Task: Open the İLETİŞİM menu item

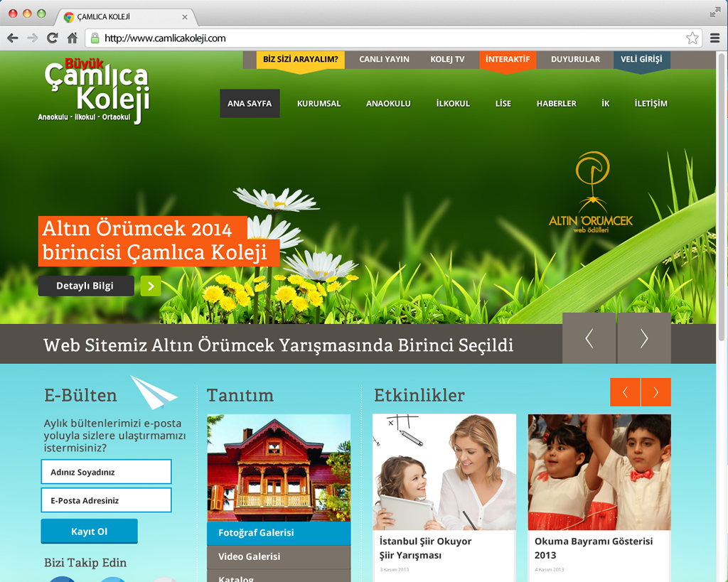Action: (x=651, y=104)
